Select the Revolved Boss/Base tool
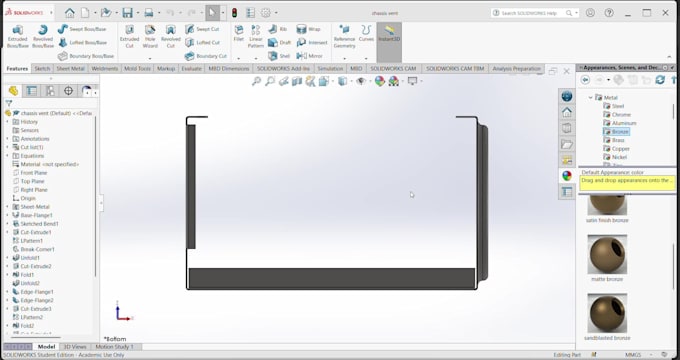Viewport: 680px width, 360px height. [43, 36]
